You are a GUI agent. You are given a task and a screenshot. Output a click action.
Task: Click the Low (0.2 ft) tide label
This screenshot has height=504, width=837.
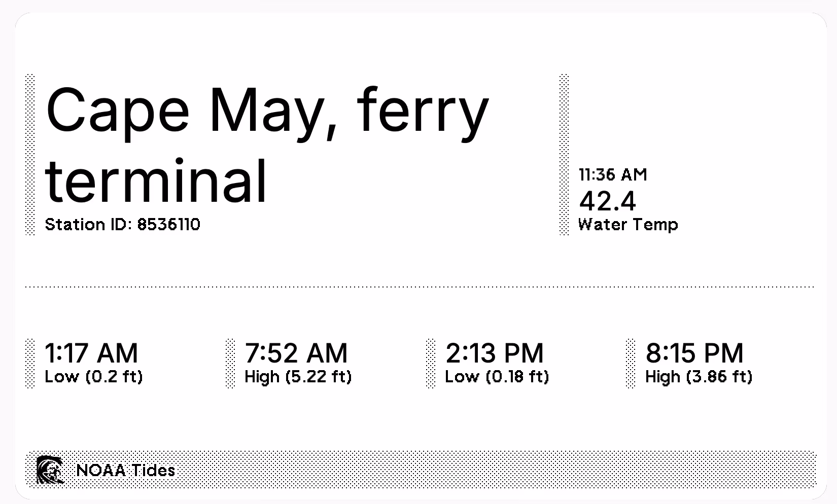94,377
